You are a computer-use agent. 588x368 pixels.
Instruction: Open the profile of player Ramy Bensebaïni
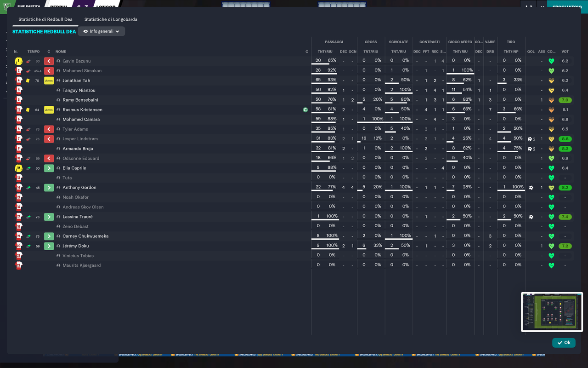tap(80, 100)
